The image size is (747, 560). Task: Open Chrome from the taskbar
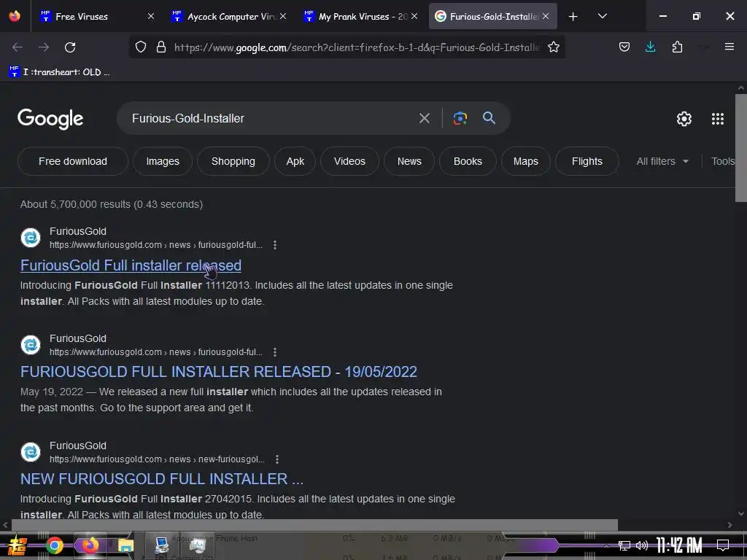point(54,545)
